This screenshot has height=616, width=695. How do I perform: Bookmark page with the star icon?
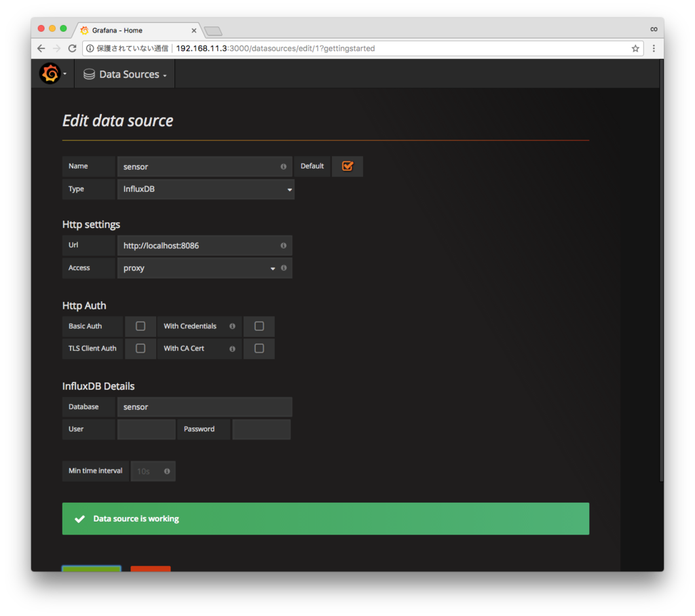point(635,48)
